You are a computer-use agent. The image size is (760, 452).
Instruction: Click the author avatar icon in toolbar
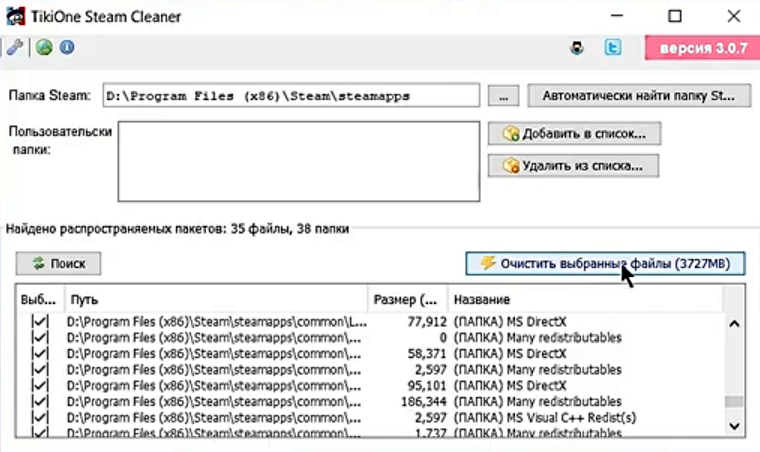pyautogui.click(x=577, y=48)
